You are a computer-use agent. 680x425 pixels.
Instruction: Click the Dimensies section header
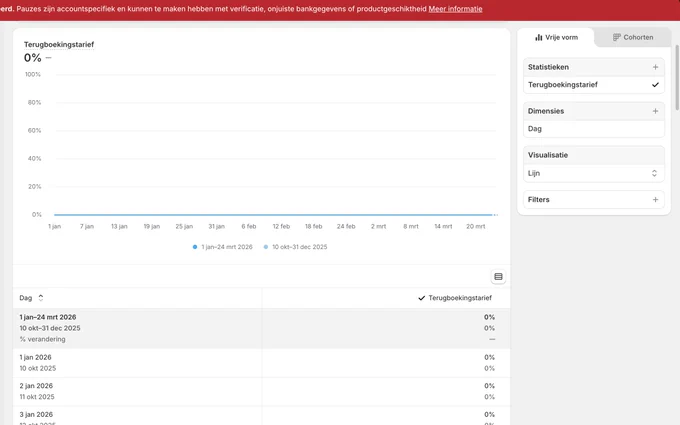tap(593, 111)
